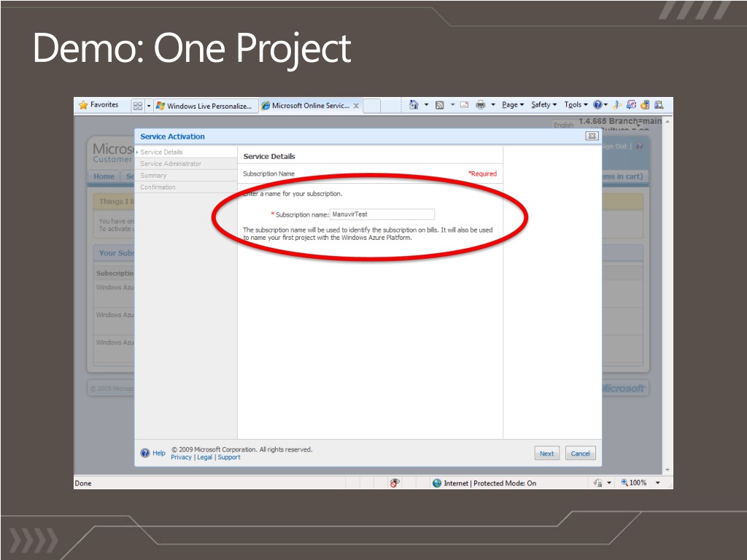
Task: Click the 100% zoom level button
Action: coord(634,483)
